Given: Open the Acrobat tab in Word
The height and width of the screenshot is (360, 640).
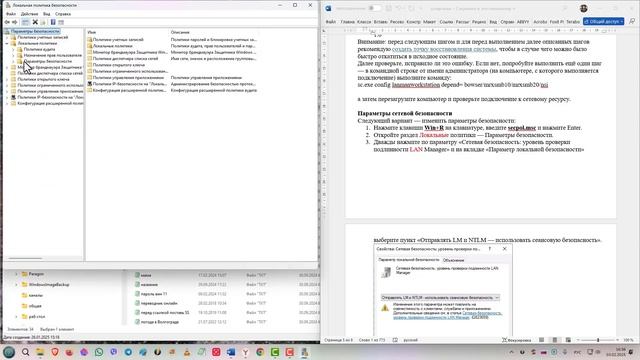Looking at the screenshot, I should 540,22.
